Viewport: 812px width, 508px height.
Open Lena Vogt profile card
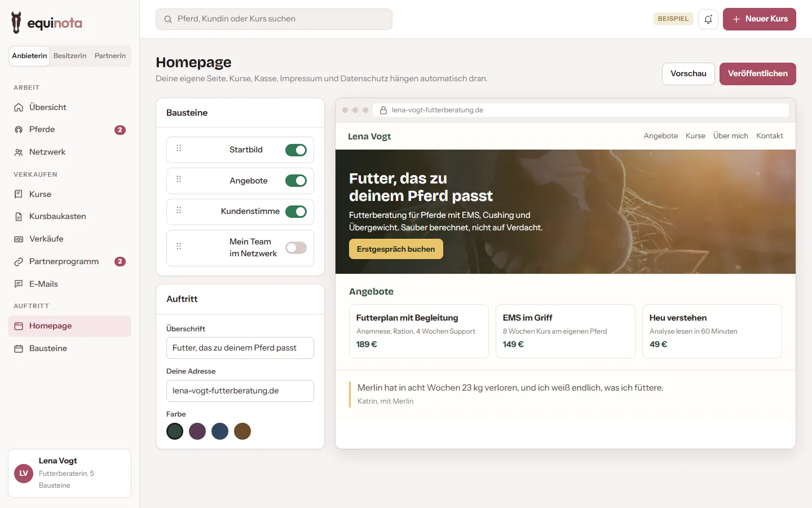(x=70, y=473)
